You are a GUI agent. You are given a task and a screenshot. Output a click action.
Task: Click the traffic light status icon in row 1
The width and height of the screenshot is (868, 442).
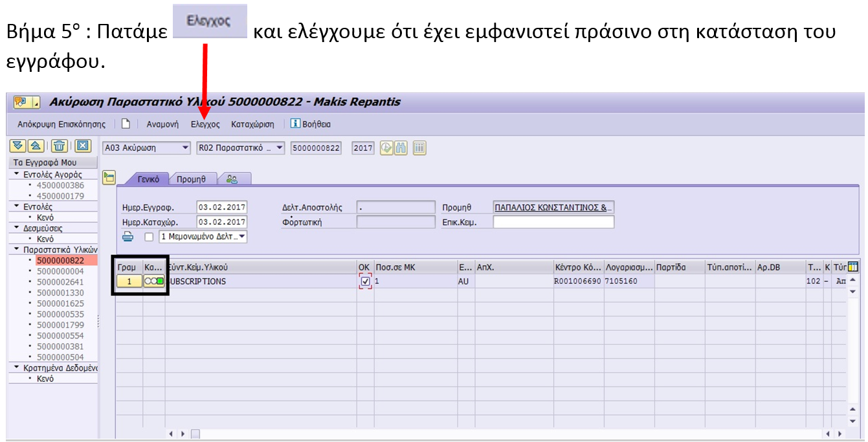pos(154,282)
